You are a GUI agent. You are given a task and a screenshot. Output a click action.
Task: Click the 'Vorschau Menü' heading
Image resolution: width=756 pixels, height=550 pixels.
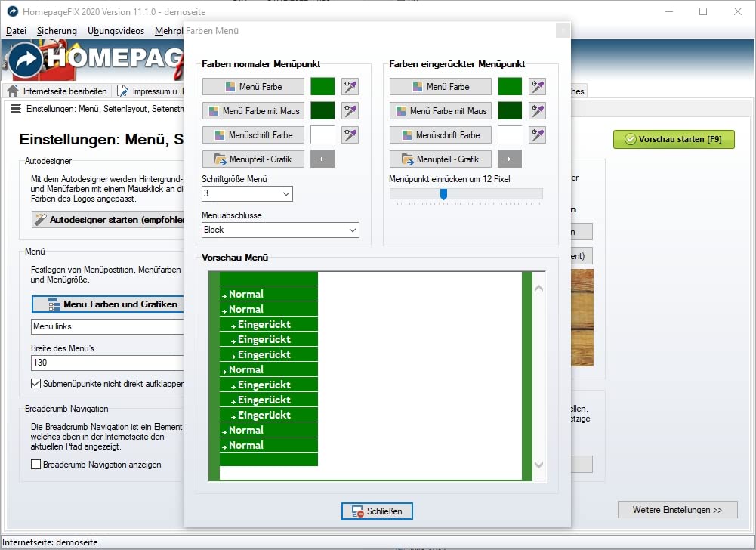[x=235, y=258]
